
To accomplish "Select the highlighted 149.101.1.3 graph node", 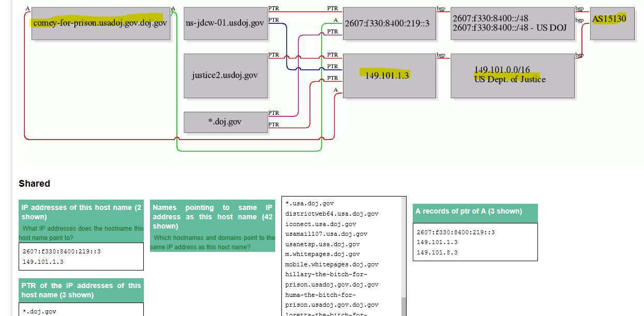I will pyautogui.click(x=388, y=76).
